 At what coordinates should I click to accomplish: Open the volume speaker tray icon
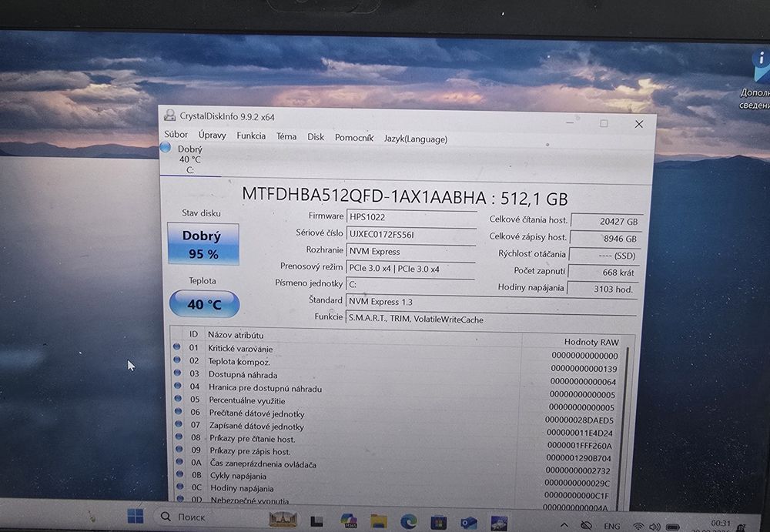(654, 527)
